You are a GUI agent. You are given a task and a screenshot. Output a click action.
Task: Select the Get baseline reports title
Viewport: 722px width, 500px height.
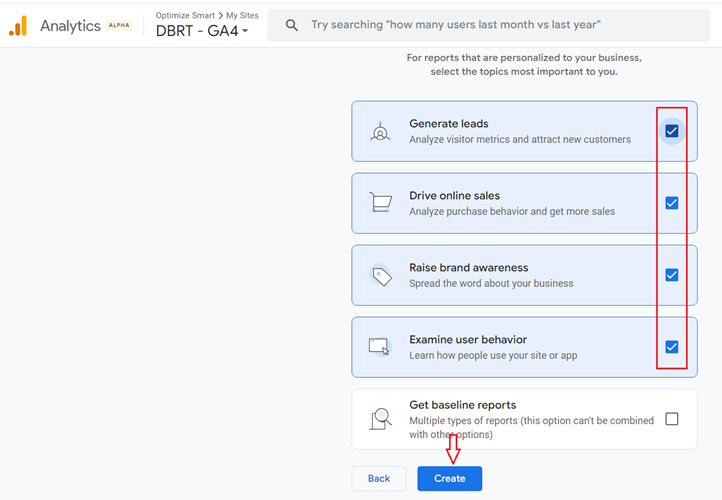[463, 405]
